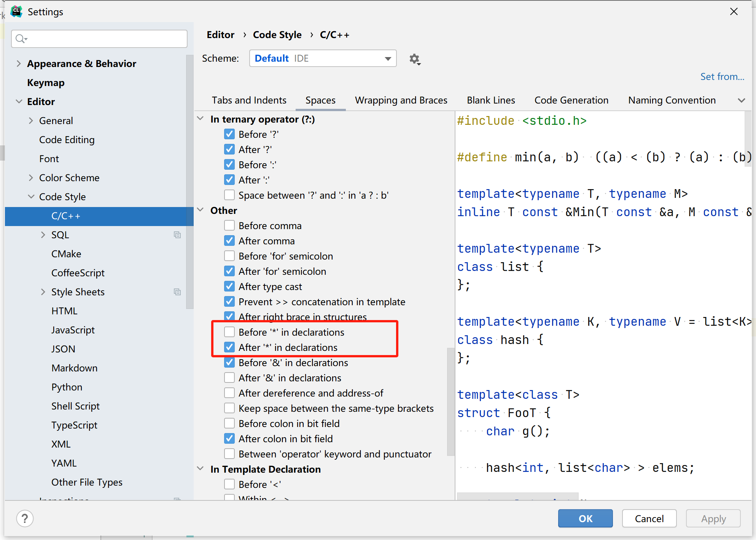Viewport: 756px width, 540px height.
Task: Click the copy icon beside SQL
Action: (177, 235)
